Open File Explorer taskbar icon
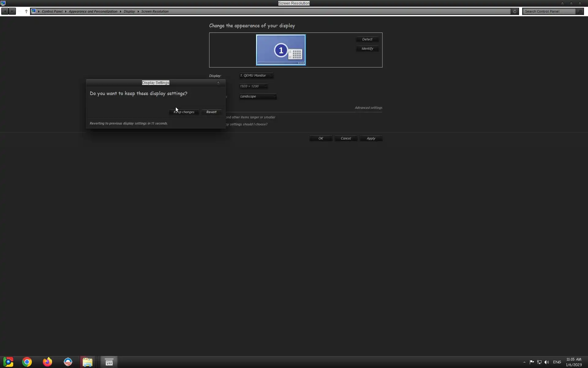The image size is (588, 368). (88, 362)
